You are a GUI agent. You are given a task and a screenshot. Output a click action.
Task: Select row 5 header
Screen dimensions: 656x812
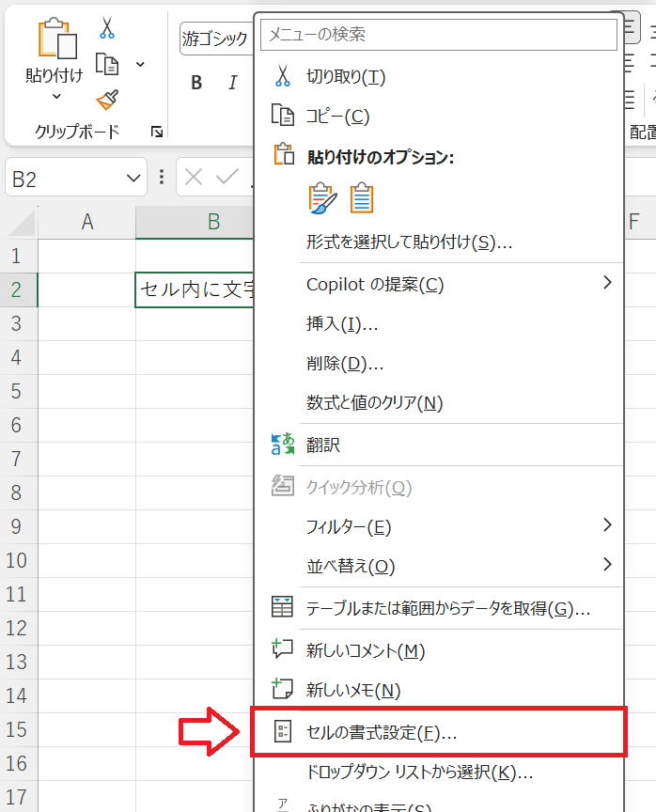point(17,391)
